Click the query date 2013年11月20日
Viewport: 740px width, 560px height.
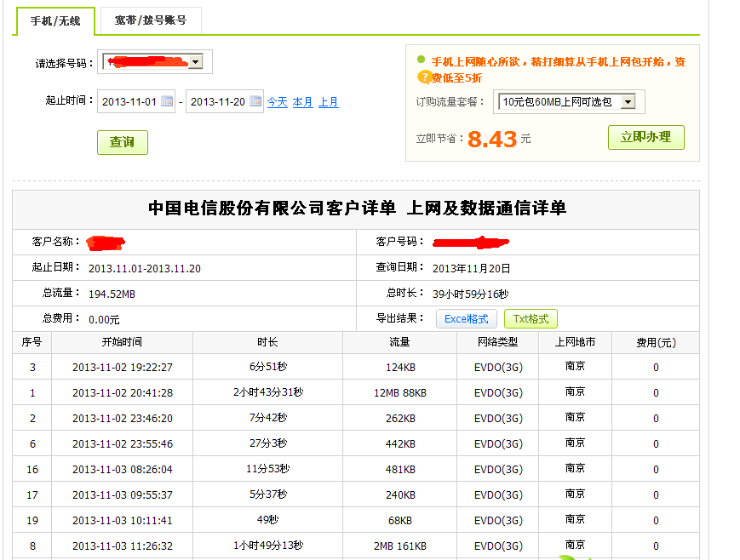pos(472,268)
